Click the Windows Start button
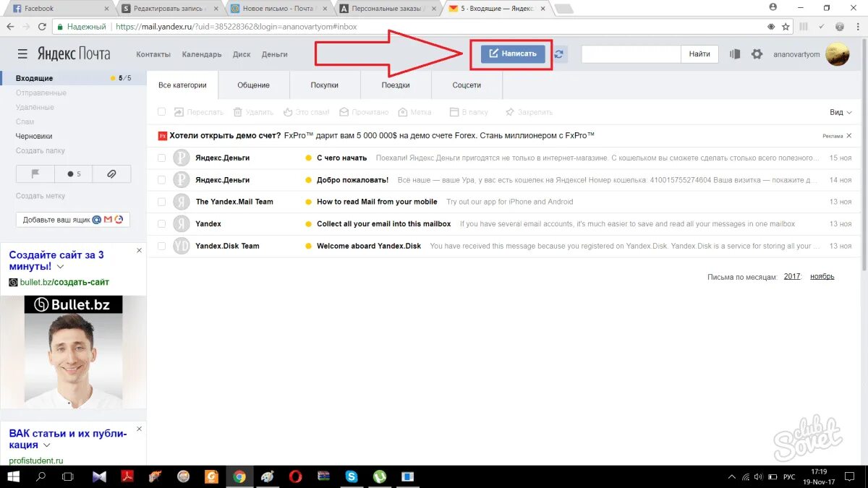The width and height of the screenshot is (868, 488). [x=13, y=476]
